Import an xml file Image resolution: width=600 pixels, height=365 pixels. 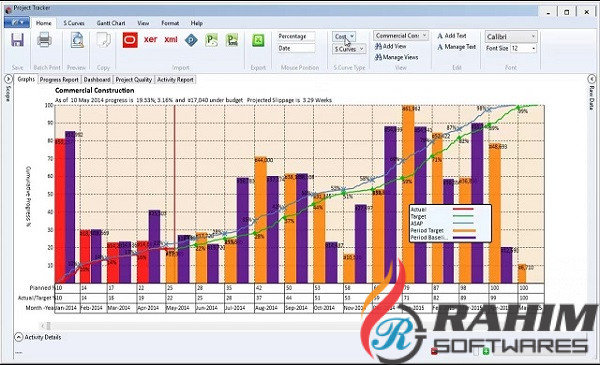[171, 39]
